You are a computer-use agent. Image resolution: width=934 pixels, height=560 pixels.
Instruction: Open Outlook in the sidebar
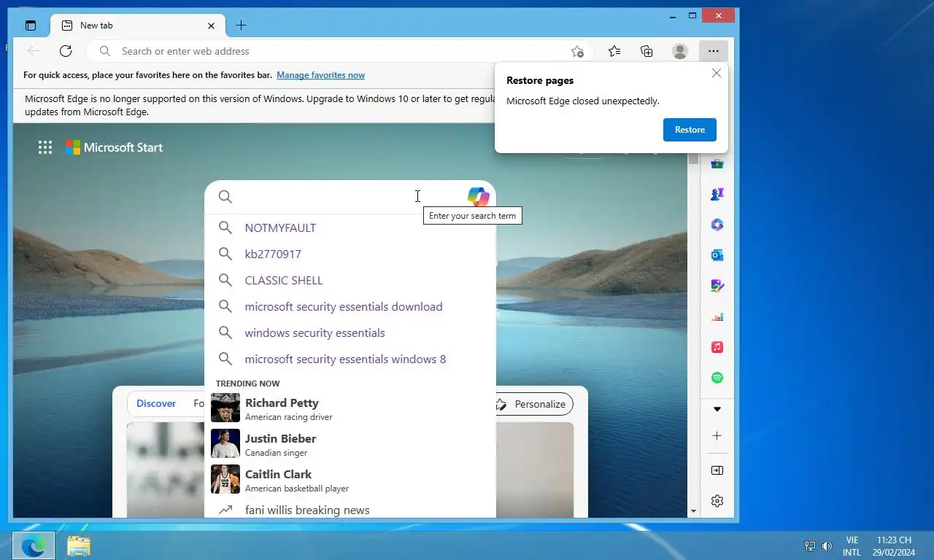pos(717,255)
